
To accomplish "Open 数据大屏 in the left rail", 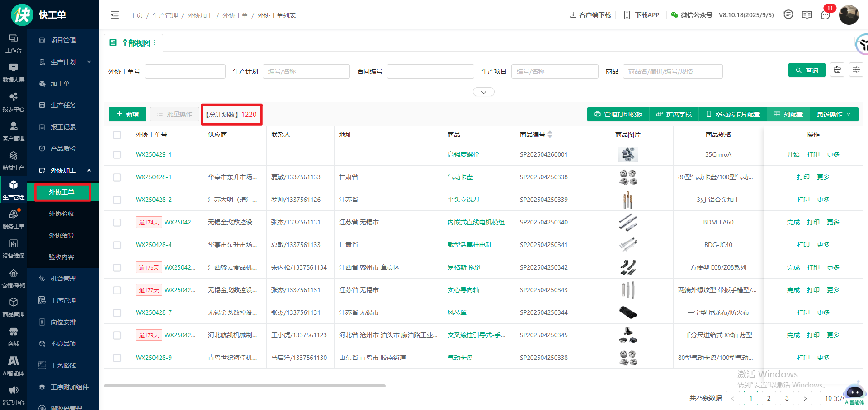I will pyautogui.click(x=14, y=72).
